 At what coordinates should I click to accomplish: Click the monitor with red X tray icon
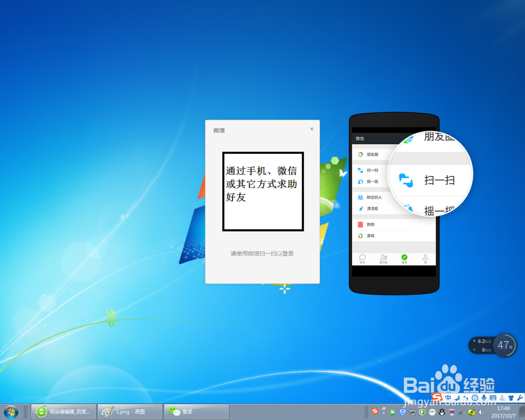coord(451,412)
